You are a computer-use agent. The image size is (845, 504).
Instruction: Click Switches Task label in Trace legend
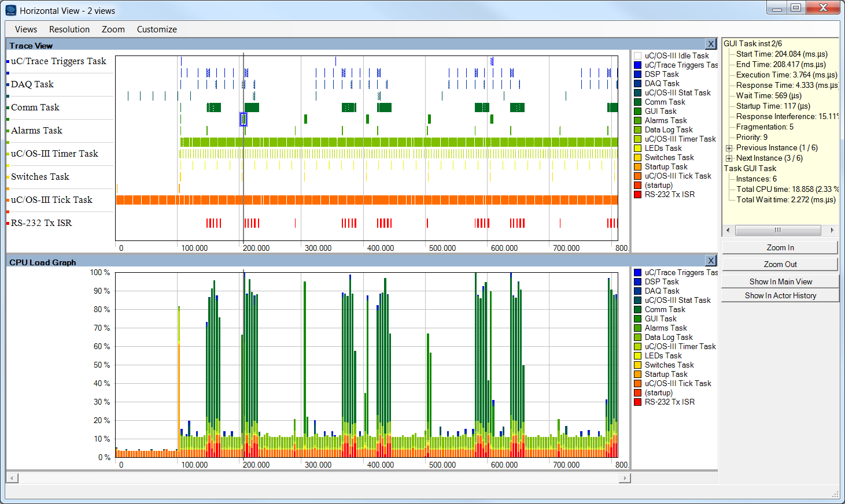[x=669, y=158]
